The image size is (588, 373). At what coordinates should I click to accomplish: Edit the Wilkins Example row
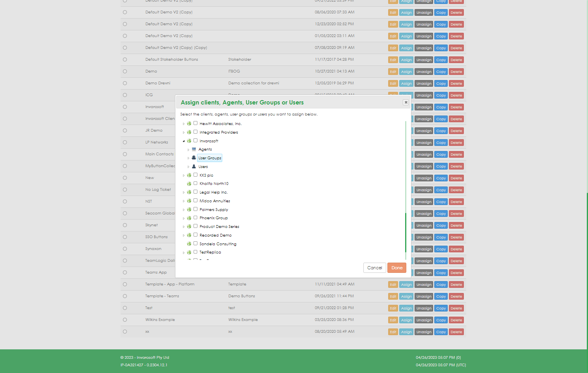tap(393, 320)
